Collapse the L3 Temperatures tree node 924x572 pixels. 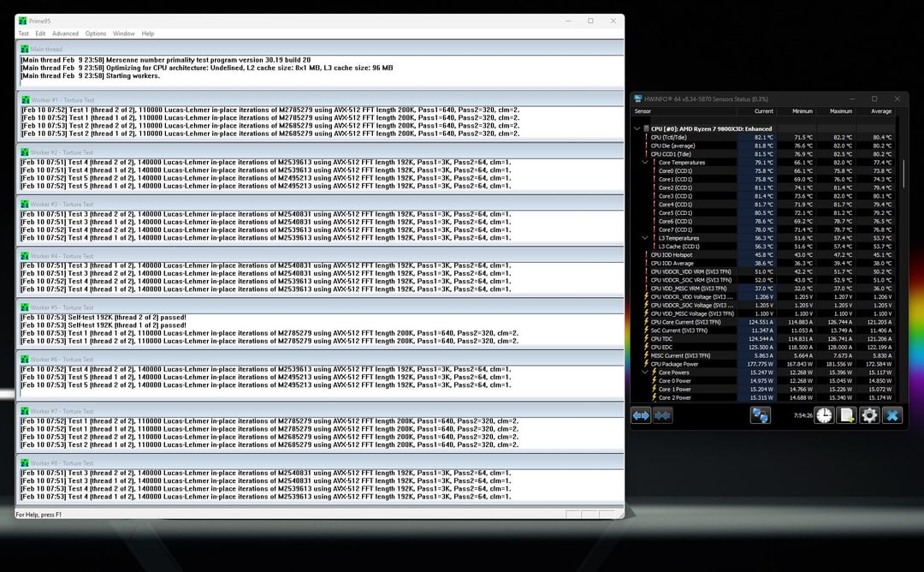tap(645, 238)
